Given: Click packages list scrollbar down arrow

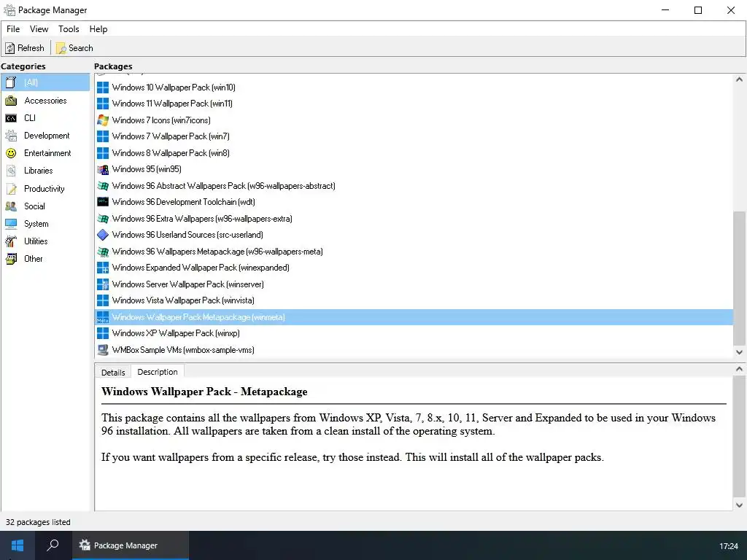Looking at the screenshot, I should 740,352.
